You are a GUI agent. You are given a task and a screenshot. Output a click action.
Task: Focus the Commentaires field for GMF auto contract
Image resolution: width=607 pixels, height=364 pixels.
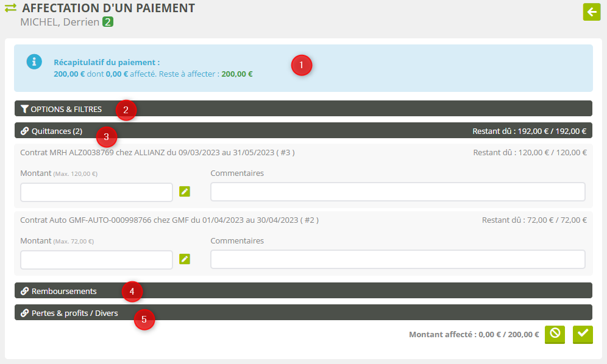click(397, 259)
